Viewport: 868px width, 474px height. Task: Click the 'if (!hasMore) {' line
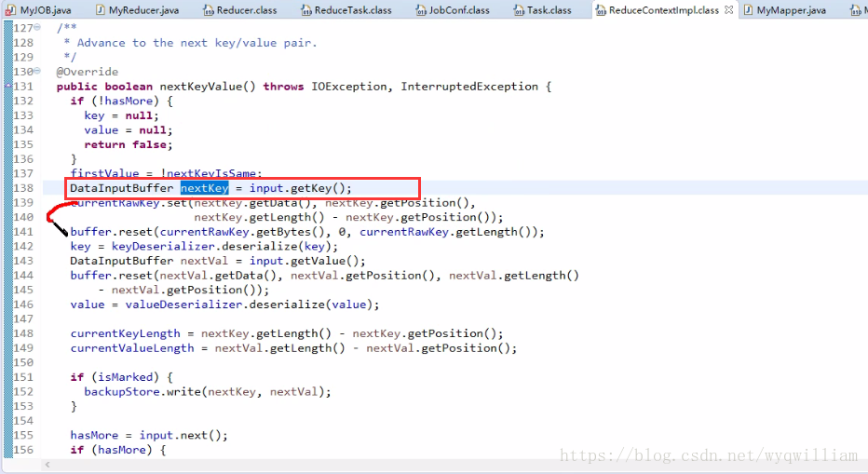[x=122, y=101]
